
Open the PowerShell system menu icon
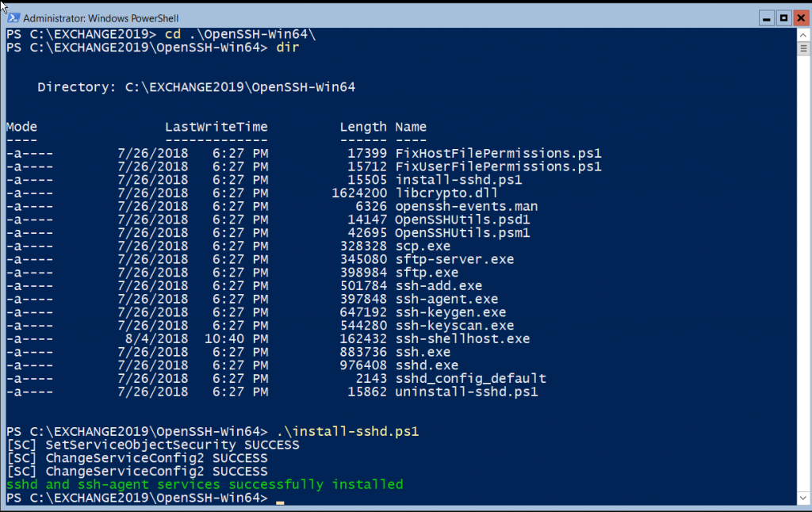[x=14, y=17]
